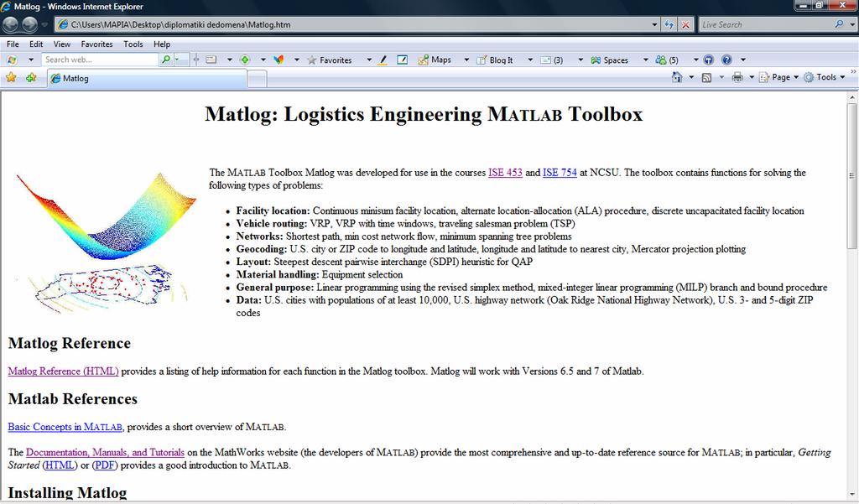Open a new blank tab
Screen dimensions: 859x504
(x=257, y=79)
